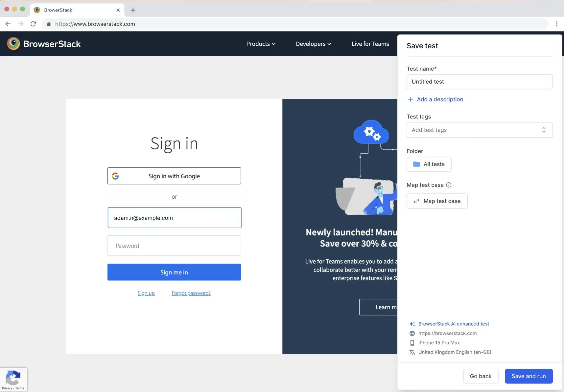Click the Google icon on the sign-in button
564x392 pixels.
tap(116, 176)
